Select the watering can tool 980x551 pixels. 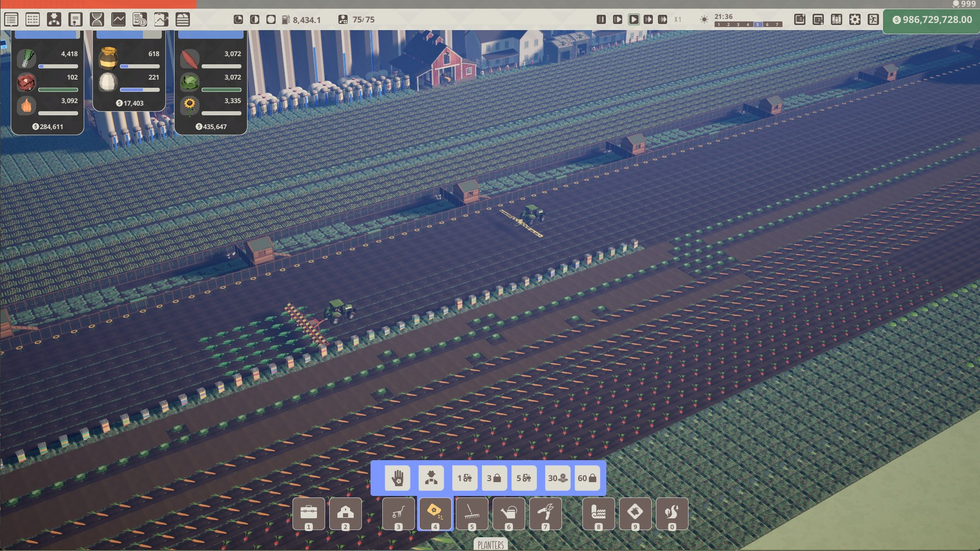pos(508,513)
